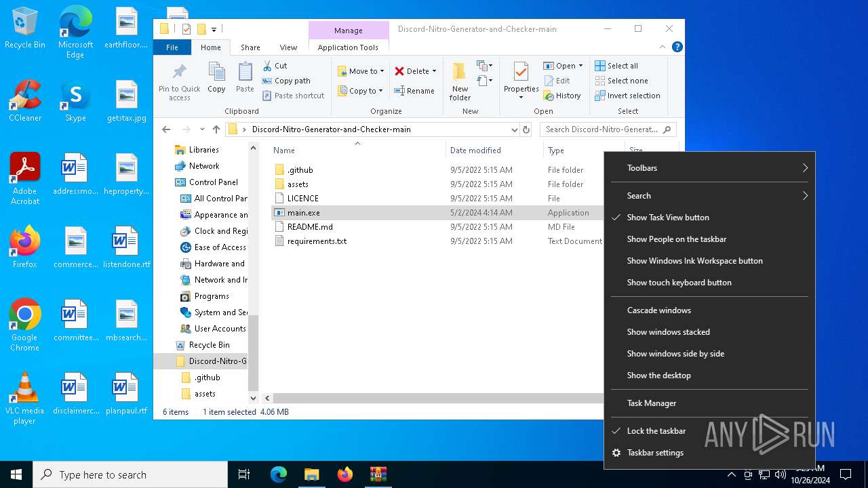Click the Edit ribbon command
The width and height of the screenshot is (868, 488).
[557, 81]
